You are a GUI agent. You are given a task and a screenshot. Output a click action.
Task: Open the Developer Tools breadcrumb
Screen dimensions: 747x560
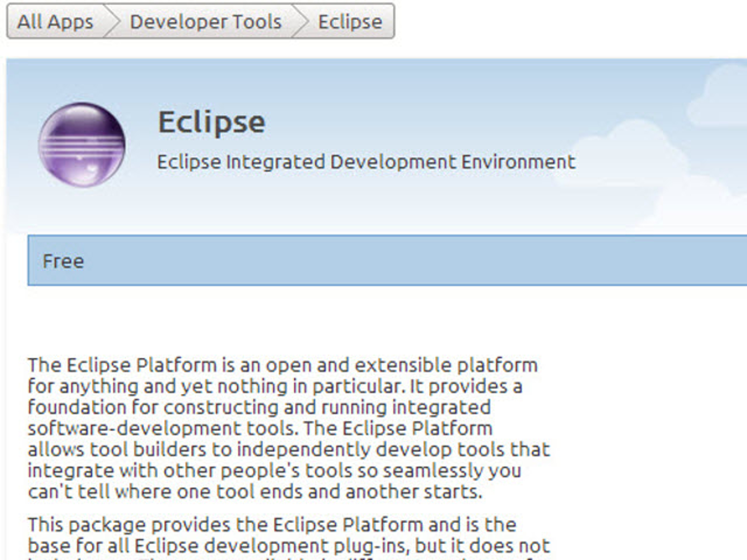tap(206, 22)
